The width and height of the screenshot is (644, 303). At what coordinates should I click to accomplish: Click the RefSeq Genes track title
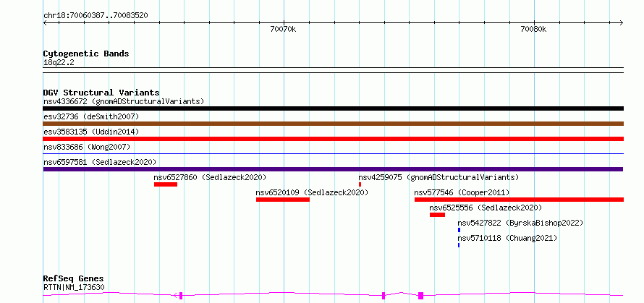(74, 279)
